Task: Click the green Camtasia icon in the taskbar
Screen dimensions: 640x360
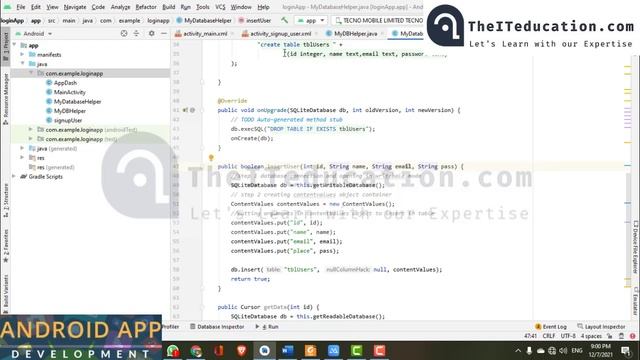Action: pos(356,351)
